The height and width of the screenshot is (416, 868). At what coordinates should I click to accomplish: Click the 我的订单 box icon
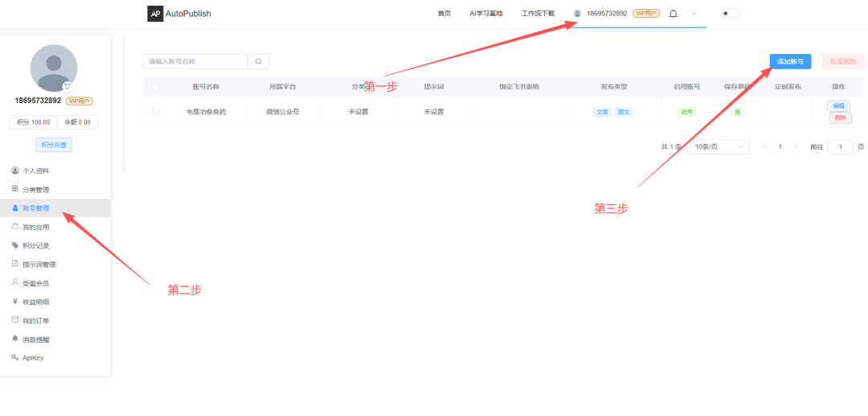point(15,320)
